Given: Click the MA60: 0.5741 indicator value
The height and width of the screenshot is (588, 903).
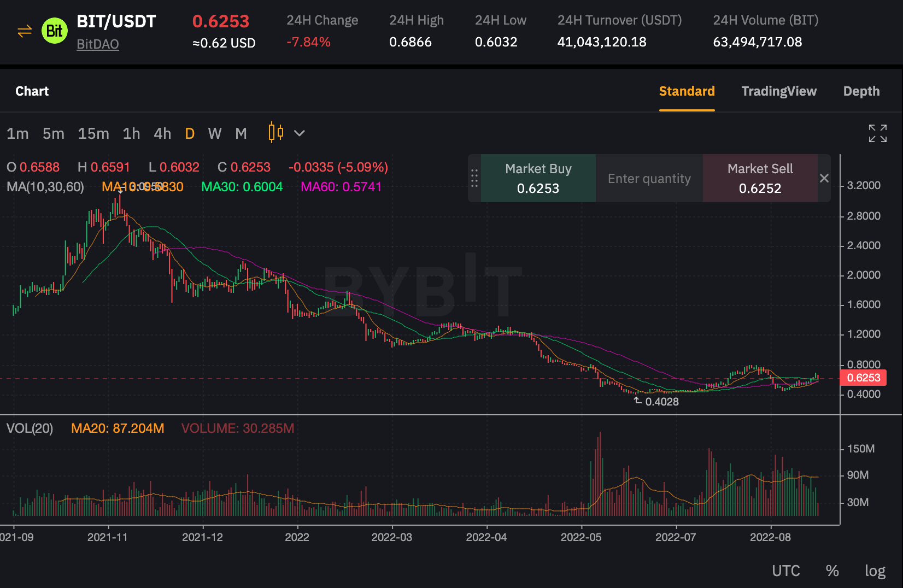Looking at the screenshot, I should (x=341, y=187).
